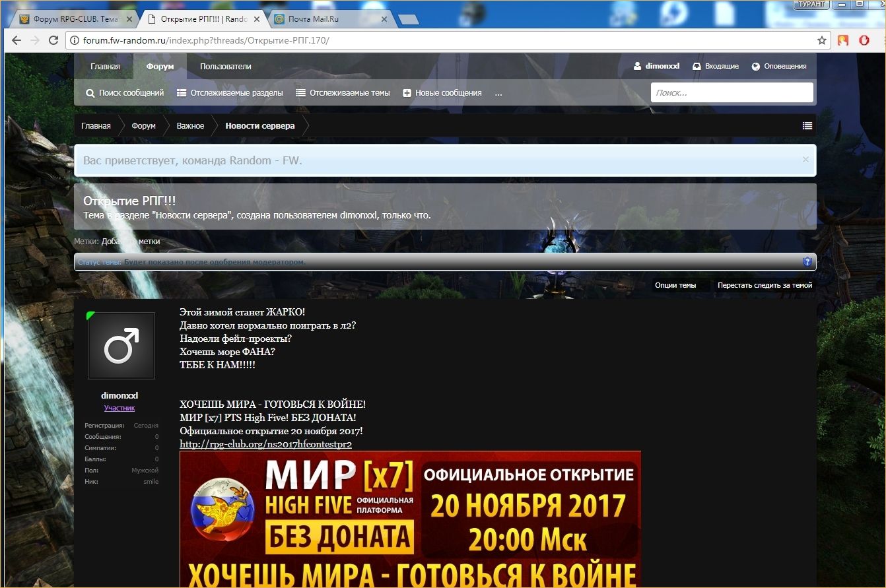
Task: Select the line ТЕБЕ К НАМ!!!!!
Action: 217,365
